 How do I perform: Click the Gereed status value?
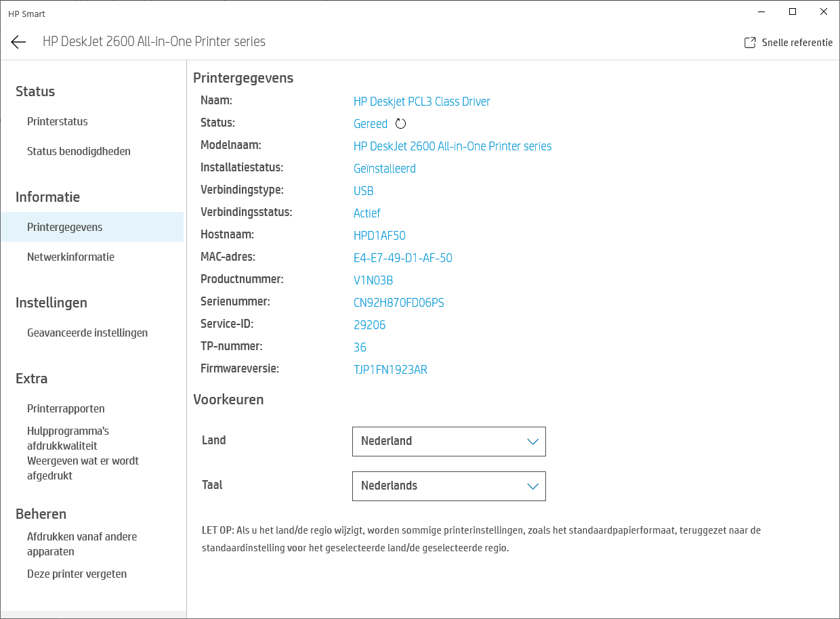pos(371,124)
